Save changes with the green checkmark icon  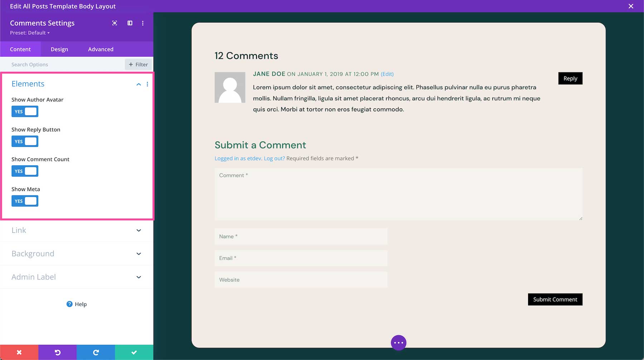pyautogui.click(x=134, y=352)
